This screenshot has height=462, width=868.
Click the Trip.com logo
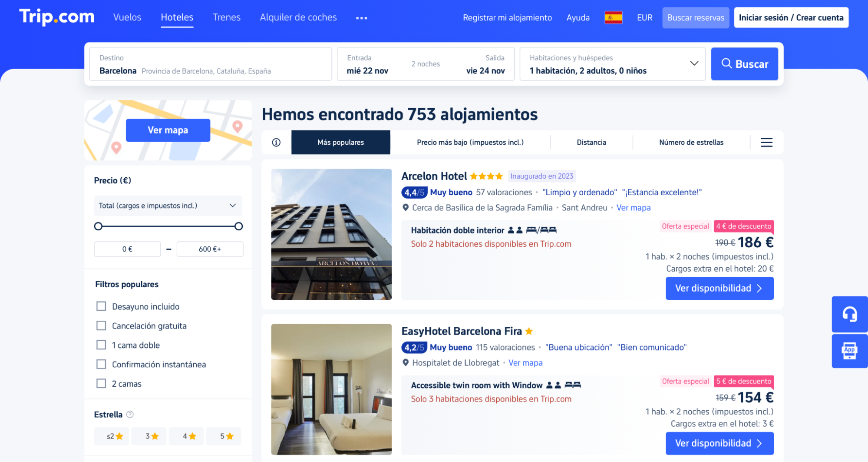tap(57, 17)
